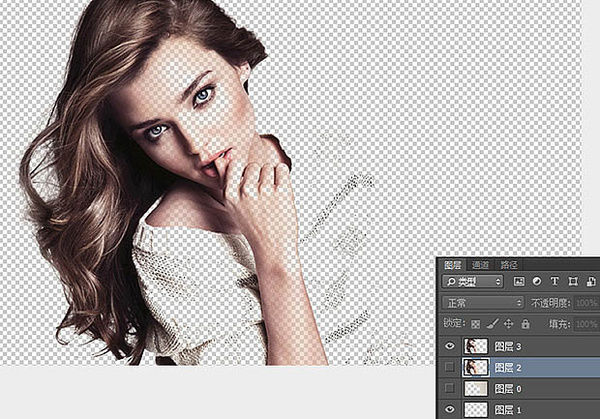Filter layers by smart object icon

point(586,283)
